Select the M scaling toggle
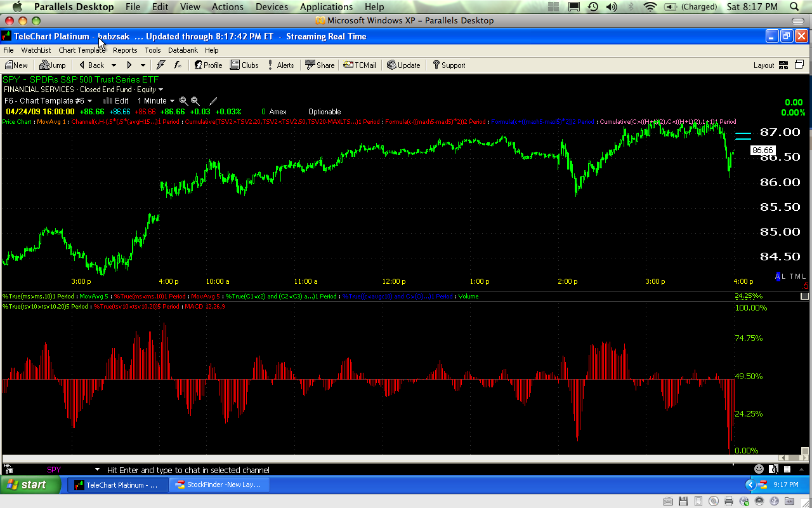Screen dimensions: 812x508 [797, 276]
